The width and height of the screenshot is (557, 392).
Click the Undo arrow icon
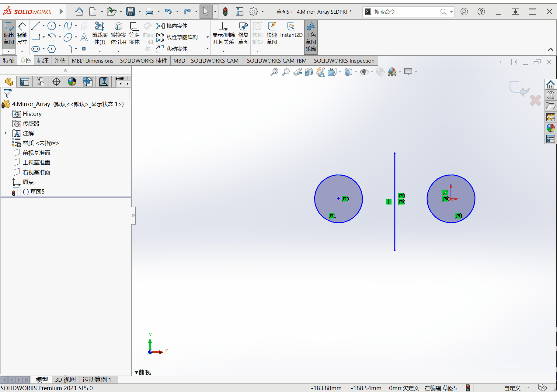(168, 12)
